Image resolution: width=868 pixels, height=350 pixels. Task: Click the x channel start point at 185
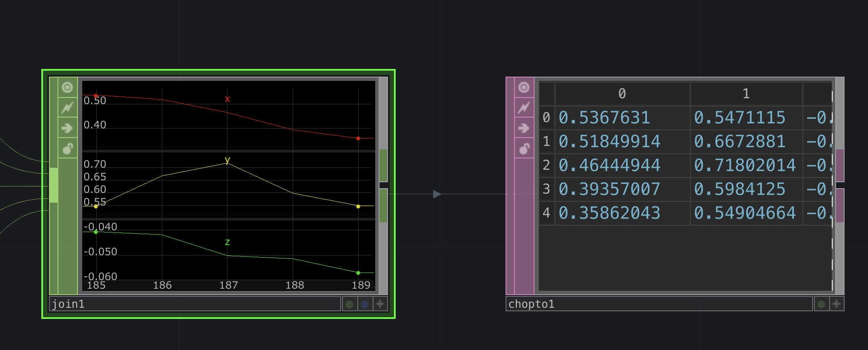point(96,96)
